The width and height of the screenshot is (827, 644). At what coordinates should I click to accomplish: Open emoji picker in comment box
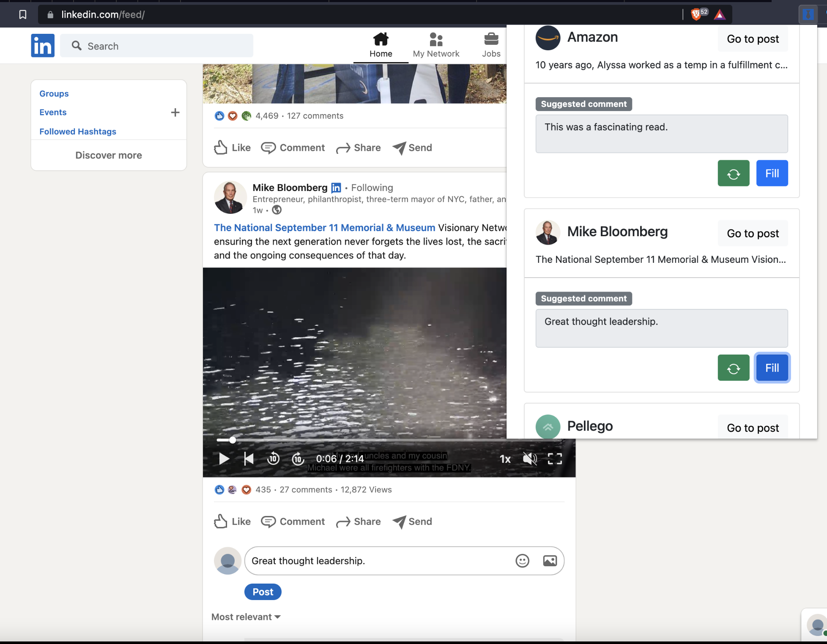522,561
